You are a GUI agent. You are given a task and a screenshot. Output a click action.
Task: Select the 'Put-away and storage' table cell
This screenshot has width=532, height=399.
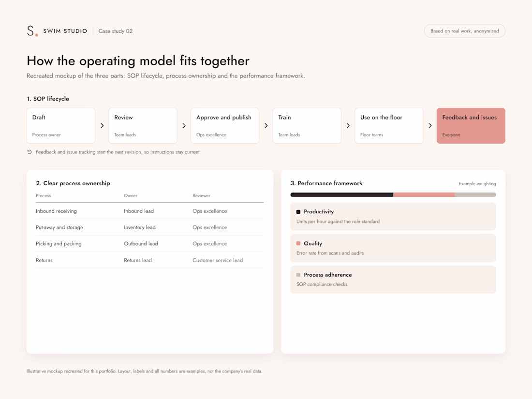pyautogui.click(x=59, y=227)
